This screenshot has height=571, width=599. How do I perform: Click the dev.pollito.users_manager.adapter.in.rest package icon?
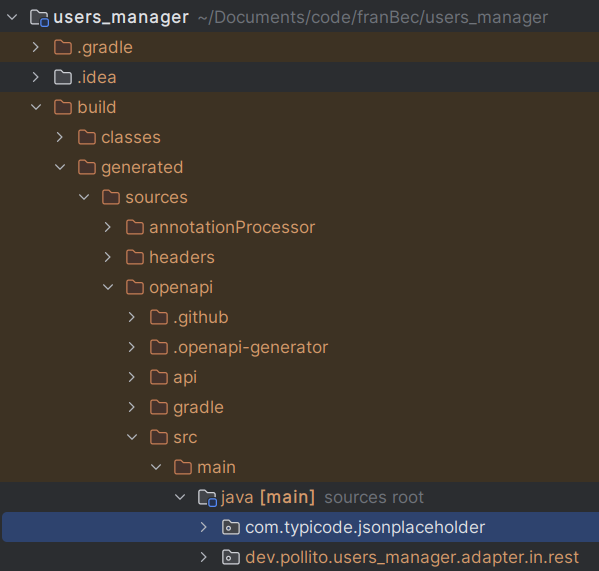[x=231, y=557]
